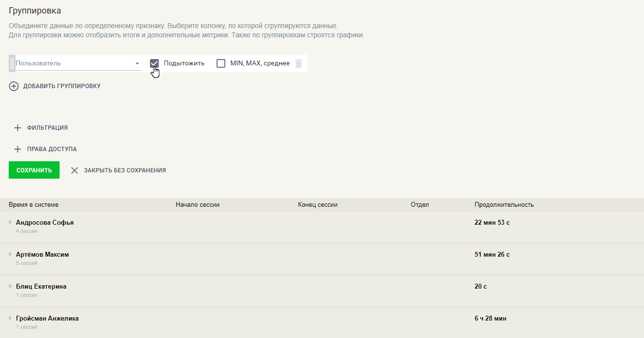Grab the drag handle beside Пользователь field

pyautogui.click(x=12, y=63)
